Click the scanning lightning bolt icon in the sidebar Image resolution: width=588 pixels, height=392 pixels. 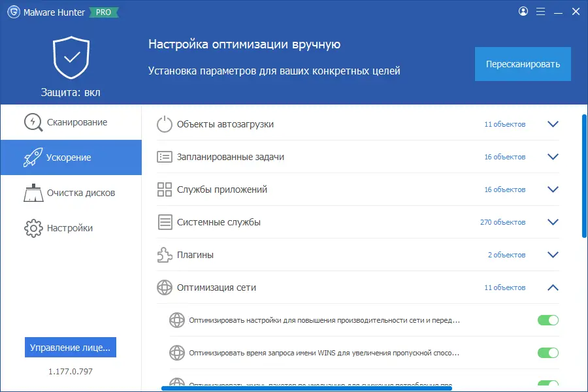coord(31,122)
